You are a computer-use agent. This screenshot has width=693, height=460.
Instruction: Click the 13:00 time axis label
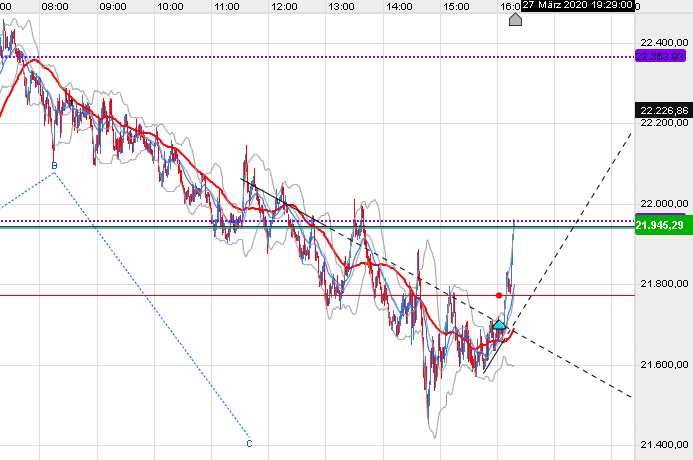[341, 7]
